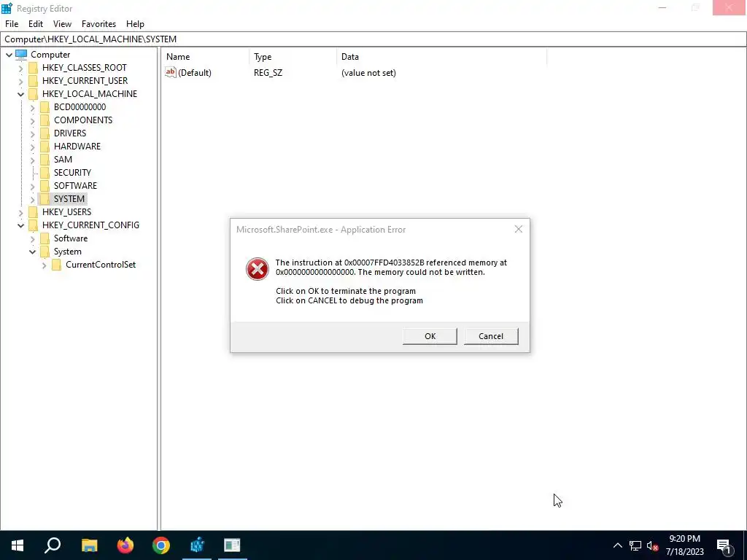Open File Explorer from taskbar
Image resolution: width=747 pixels, height=560 pixels.
pyautogui.click(x=89, y=545)
